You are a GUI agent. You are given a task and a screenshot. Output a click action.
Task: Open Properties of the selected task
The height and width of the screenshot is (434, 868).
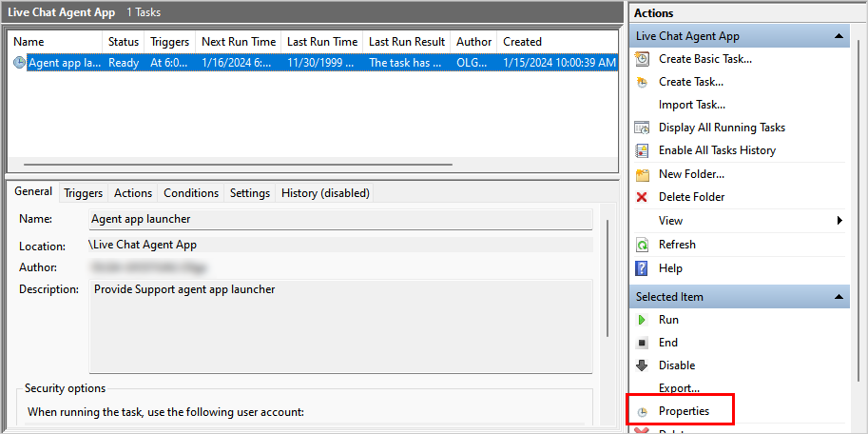(x=684, y=411)
